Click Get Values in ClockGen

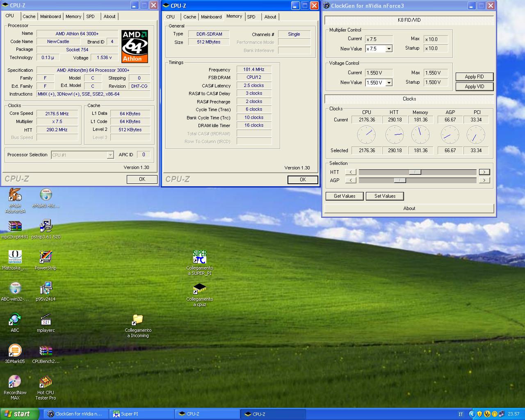click(345, 196)
